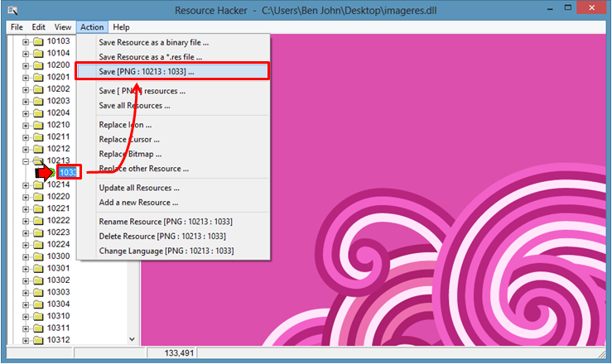
Task: Open the File menu
Action: tap(17, 27)
